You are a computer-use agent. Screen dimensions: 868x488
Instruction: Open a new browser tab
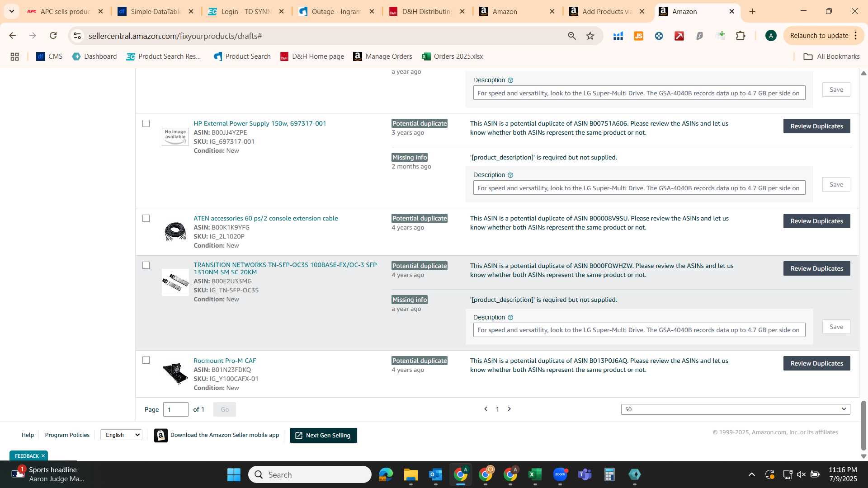(x=752, y=11)
